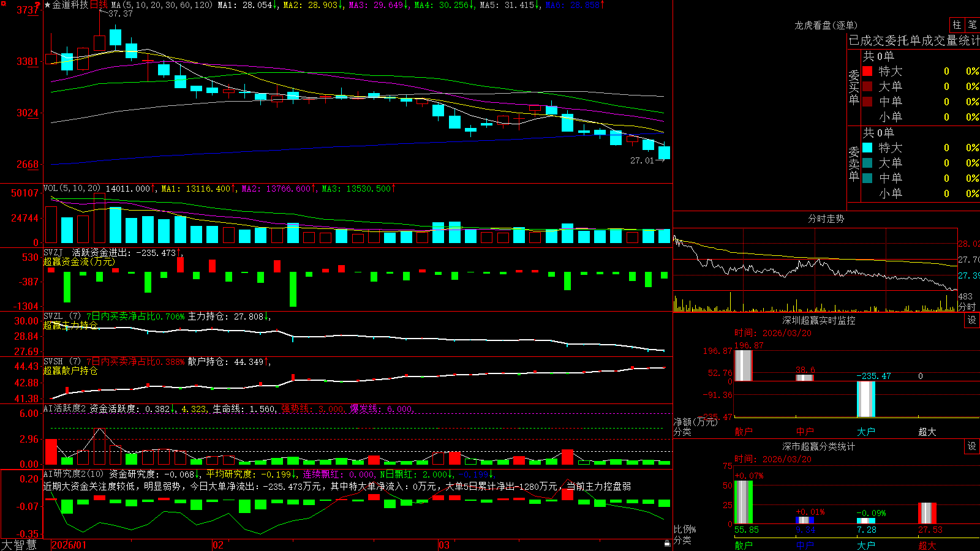The image size is (980, 551).
Task: Click the red question mark icon near 3737
Action: click(x=38, y=5)
